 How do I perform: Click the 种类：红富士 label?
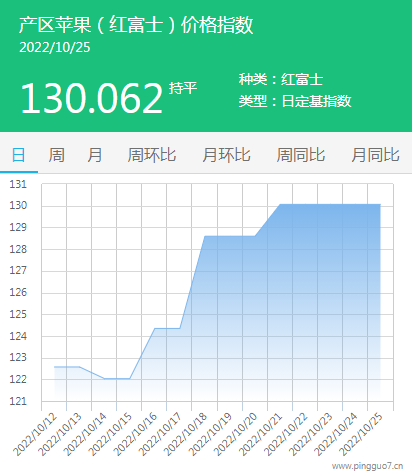click(x=281, y=79)
